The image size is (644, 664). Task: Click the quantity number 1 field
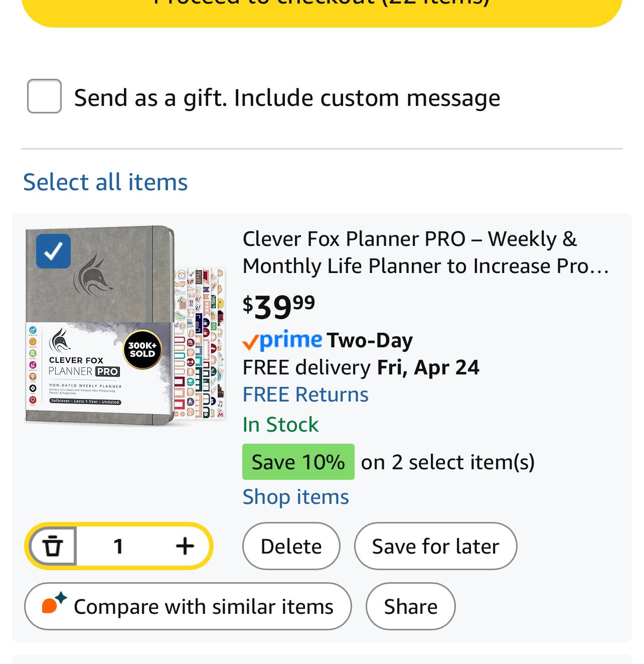click(x=118, y=546)
